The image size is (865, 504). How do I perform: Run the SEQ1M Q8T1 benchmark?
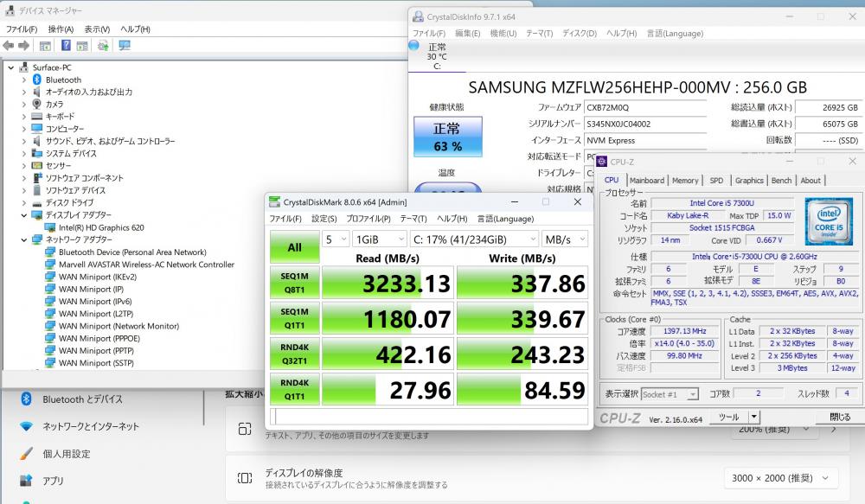pos(295,283)
